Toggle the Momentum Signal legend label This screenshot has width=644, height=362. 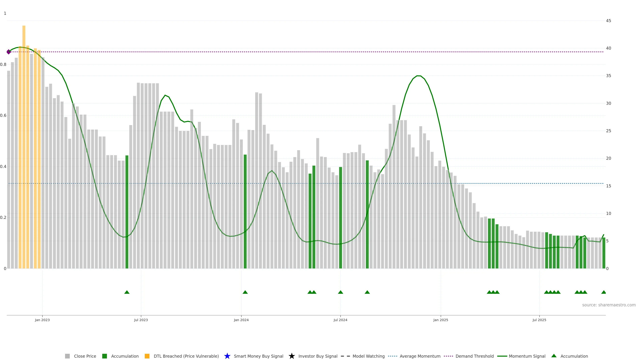point(527,356)
